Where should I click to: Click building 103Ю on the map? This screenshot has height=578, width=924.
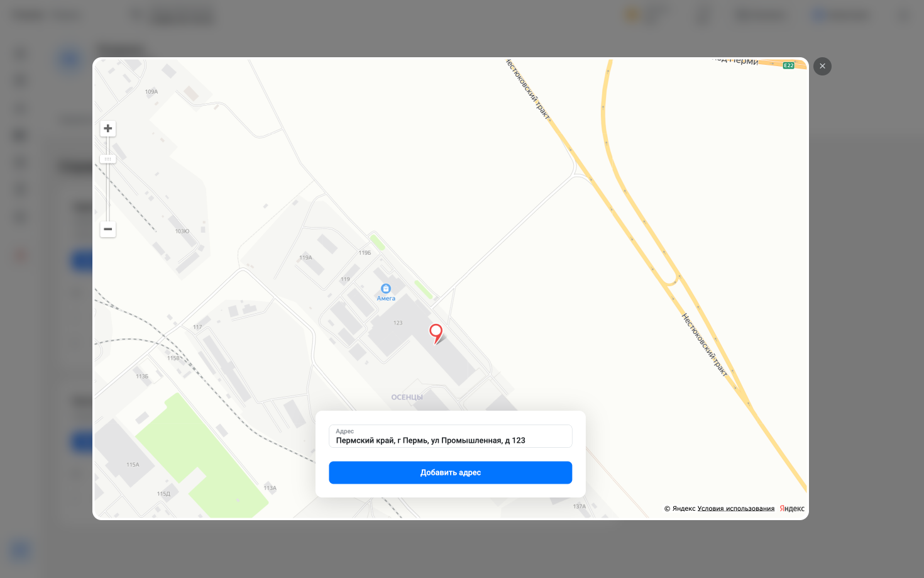pyautogui.click(x=182, y=231)
